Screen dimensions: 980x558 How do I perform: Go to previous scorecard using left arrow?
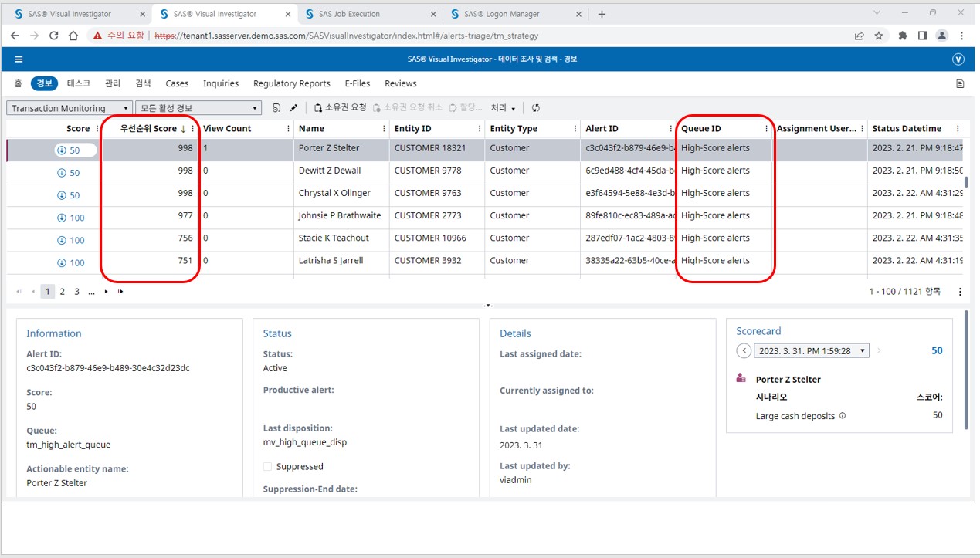(x=744, y=351)
